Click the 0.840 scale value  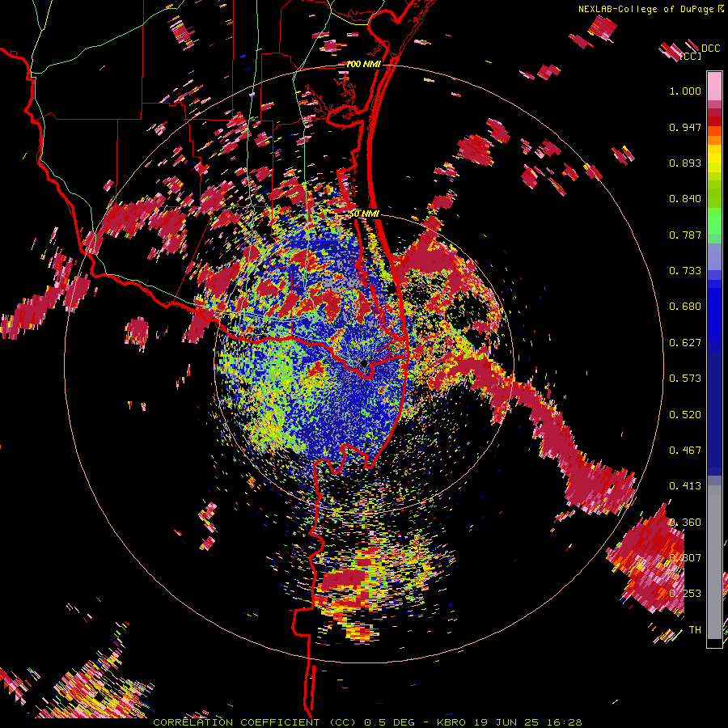pos(685,199)
